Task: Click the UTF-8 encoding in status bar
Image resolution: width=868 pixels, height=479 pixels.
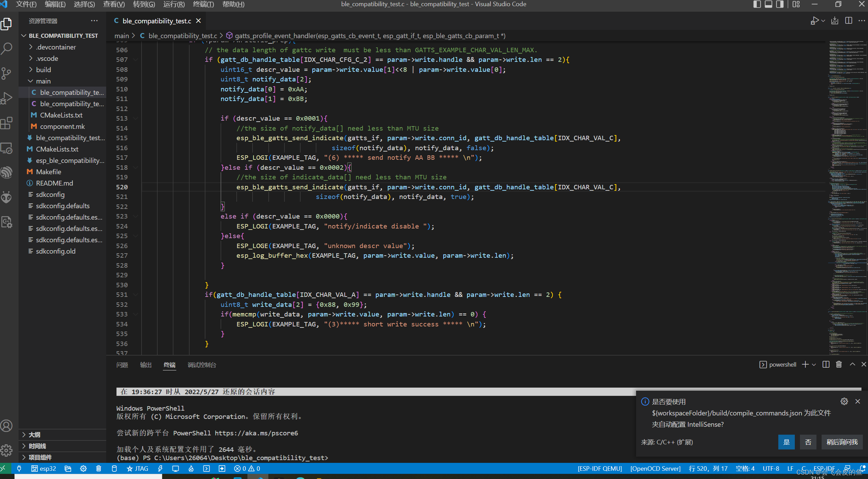Action: click(x=771, y=468)
